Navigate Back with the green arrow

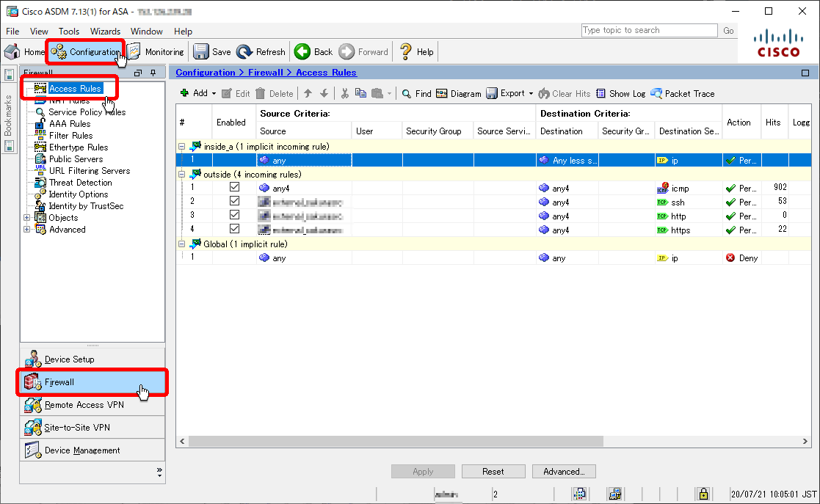coord(313,52)
